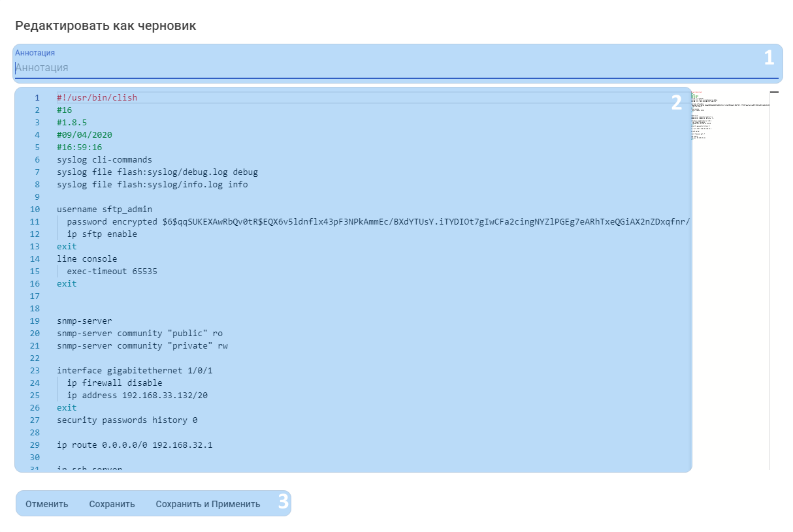Click 'security passwords history 0' line
The width and height of the screenshot is (793, 532).
pyautogui.click(x=127, y=420)
